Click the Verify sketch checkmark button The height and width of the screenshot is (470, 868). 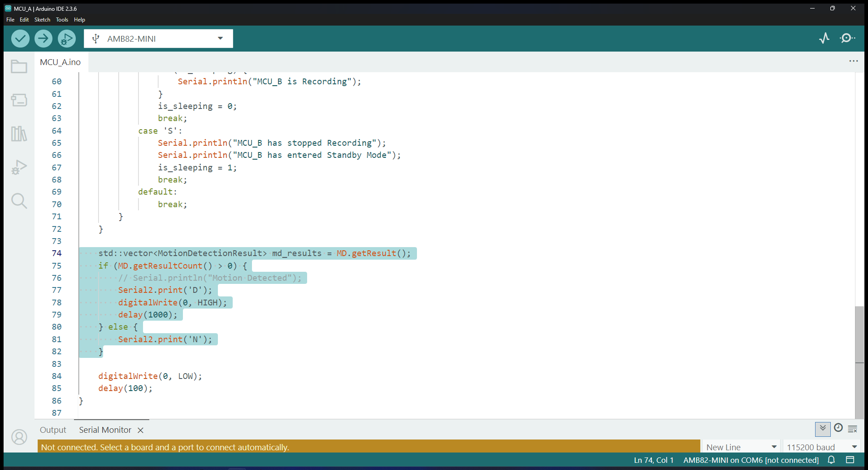pyautogui.click(x=20, y=39)
